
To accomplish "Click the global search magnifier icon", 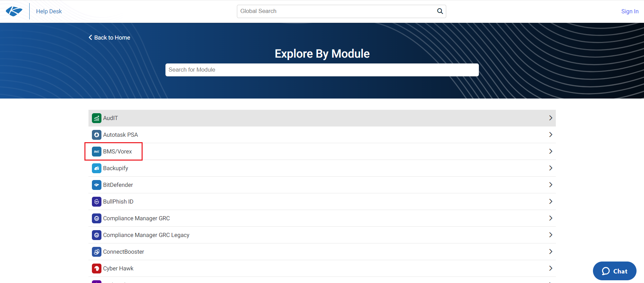I will [440, 11].
